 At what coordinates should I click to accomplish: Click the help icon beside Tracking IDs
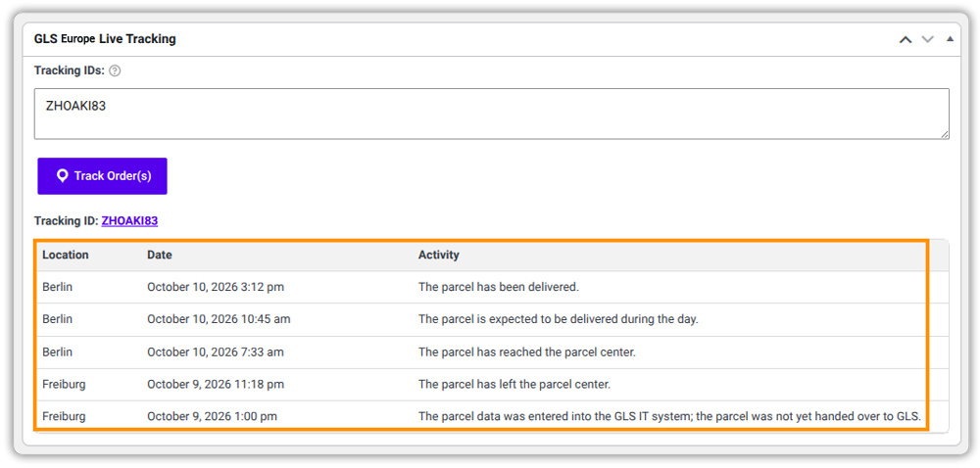click(115, 70)
